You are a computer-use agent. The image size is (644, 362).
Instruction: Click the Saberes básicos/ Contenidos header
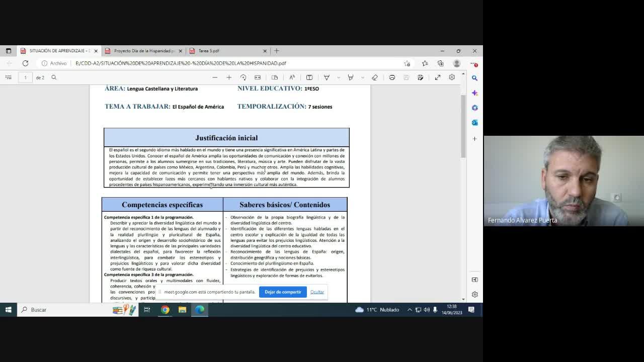[x=285, y=205]
